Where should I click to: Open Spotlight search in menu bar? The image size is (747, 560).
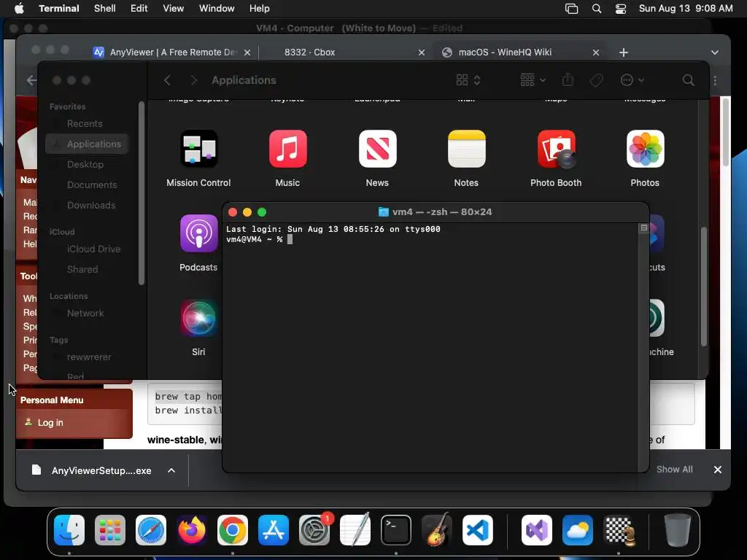pos(597,9)
